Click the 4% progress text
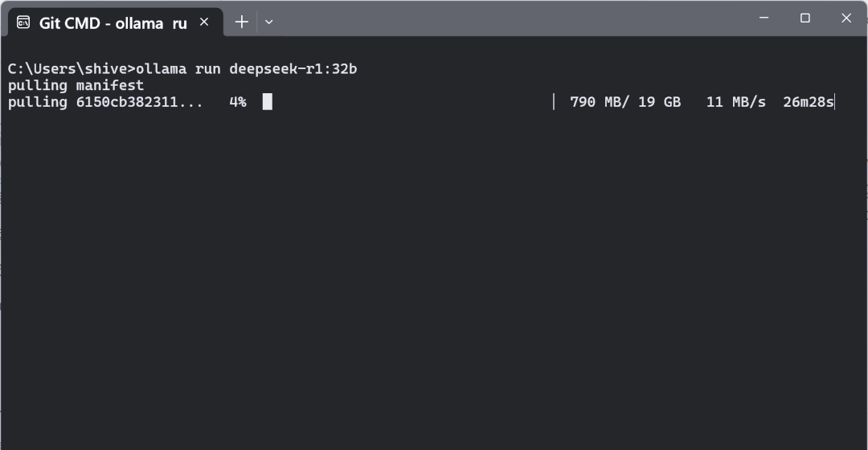The width and height of the screenshot is (868, 450). coord(237,102)
